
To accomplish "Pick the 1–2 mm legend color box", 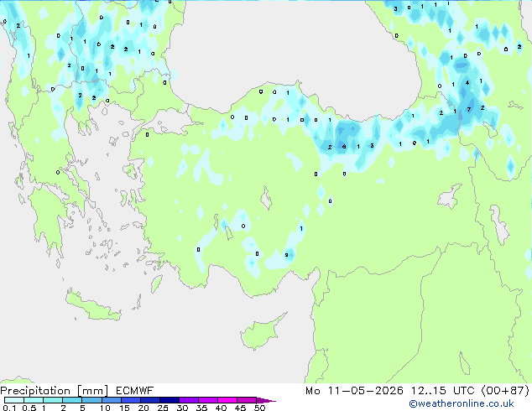I will coord(53,400).
